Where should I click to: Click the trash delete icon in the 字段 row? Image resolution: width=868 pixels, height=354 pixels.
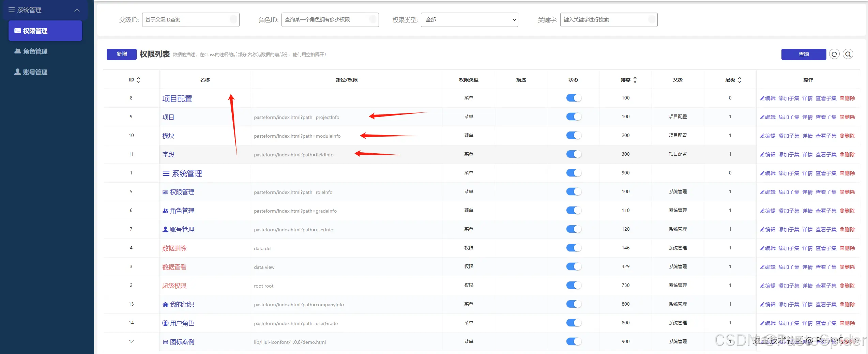pos(842,155)
